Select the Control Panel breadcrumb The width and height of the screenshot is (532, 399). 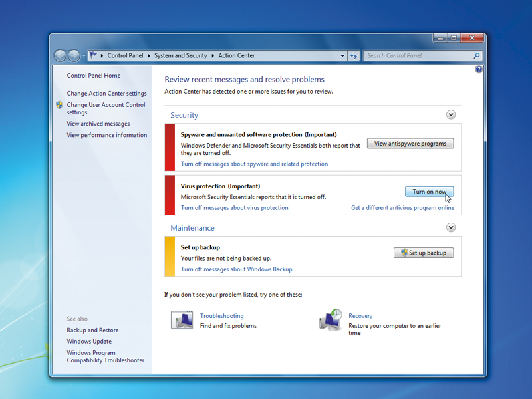point(125,55)
